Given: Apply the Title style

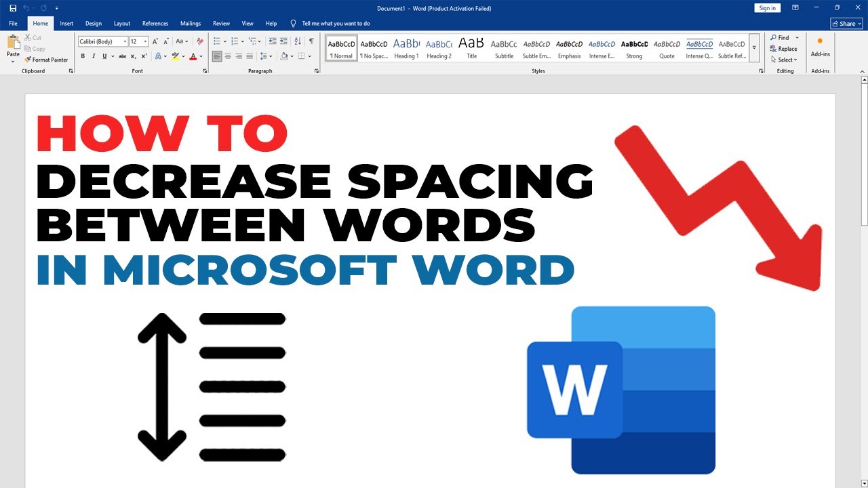Looking at the screenshot, I should (471, 47).
